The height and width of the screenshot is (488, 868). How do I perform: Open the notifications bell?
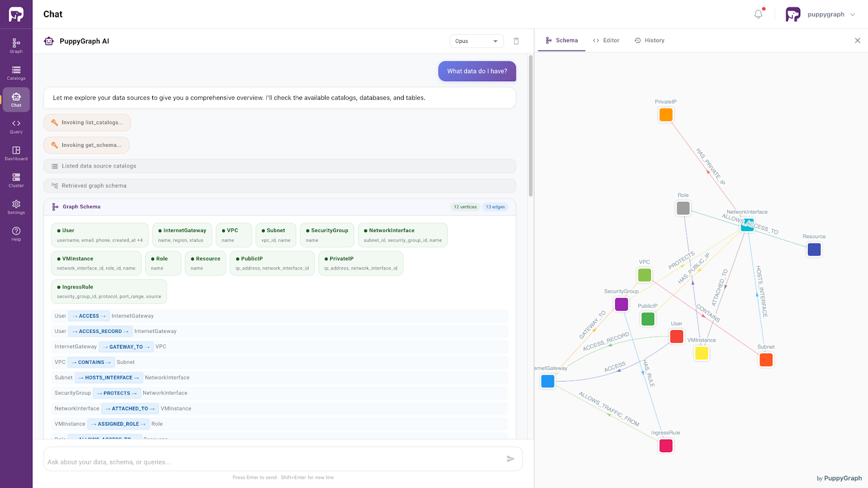758,14
